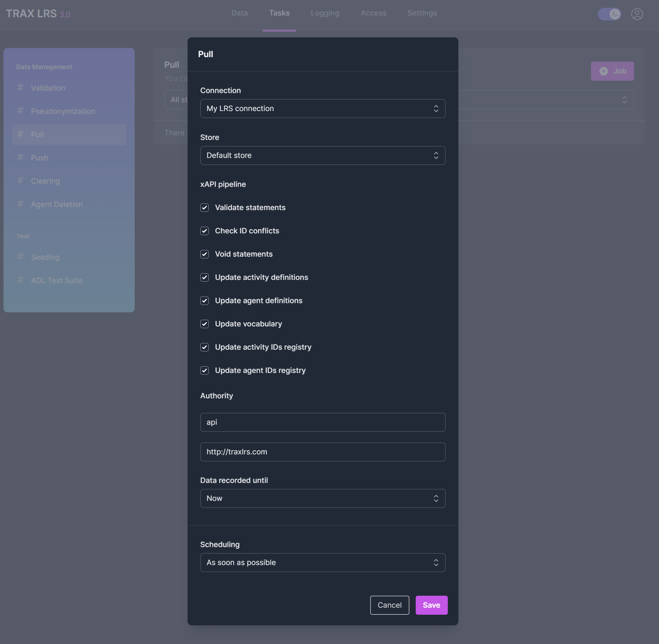Click the hash icon next to Pseudonymization
This screenshot has height=644, width=659.
coord(20,111)
